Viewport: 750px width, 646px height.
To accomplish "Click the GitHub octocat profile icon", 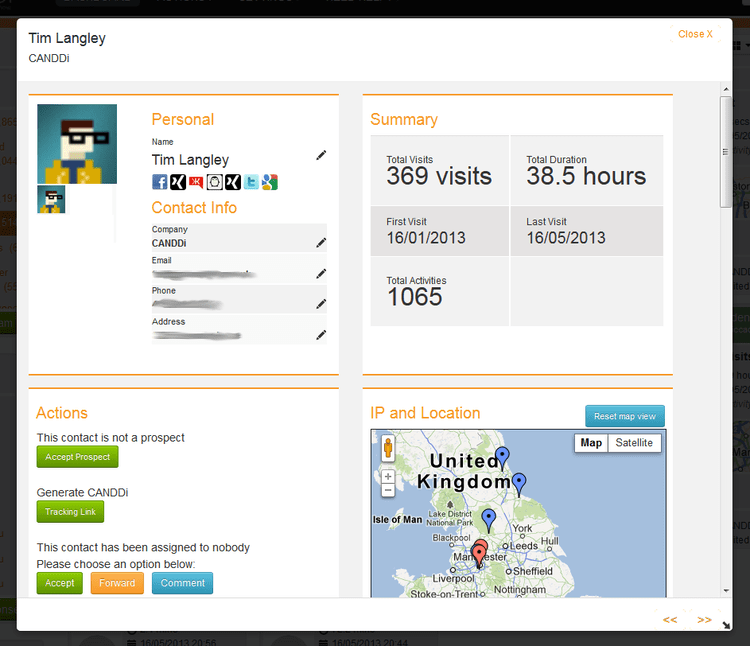I will click(x=215, y=182).
